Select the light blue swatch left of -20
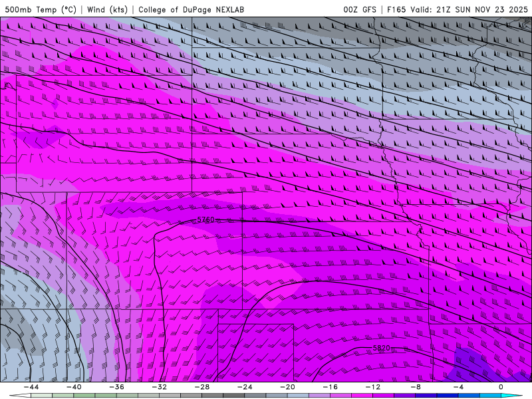Viewport: 532px width, 399px height. point(277,396)
